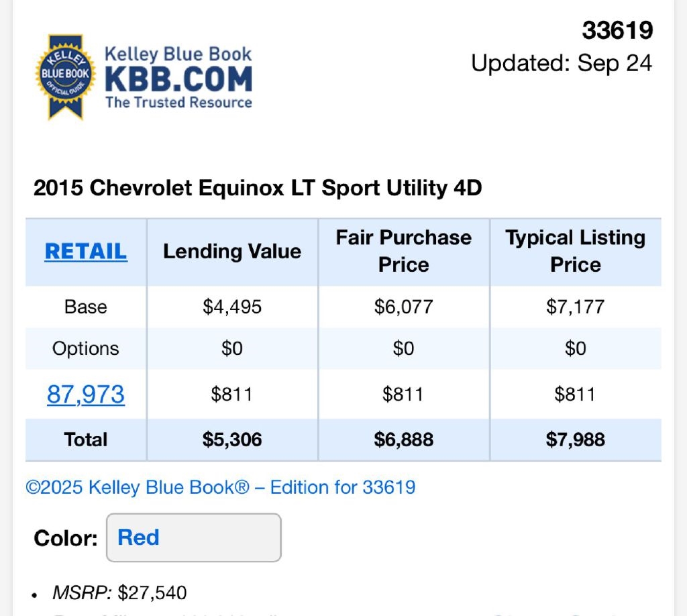This screenshot has width=687, height=616.
Task: Click the Total Typical Listing Price $7,988
Action: tap(576, 440)
